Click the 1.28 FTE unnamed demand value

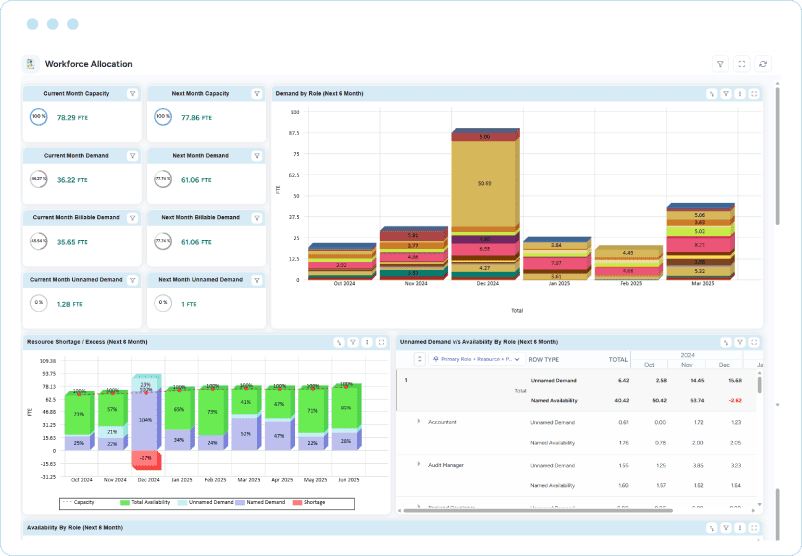tap(70, 304)
